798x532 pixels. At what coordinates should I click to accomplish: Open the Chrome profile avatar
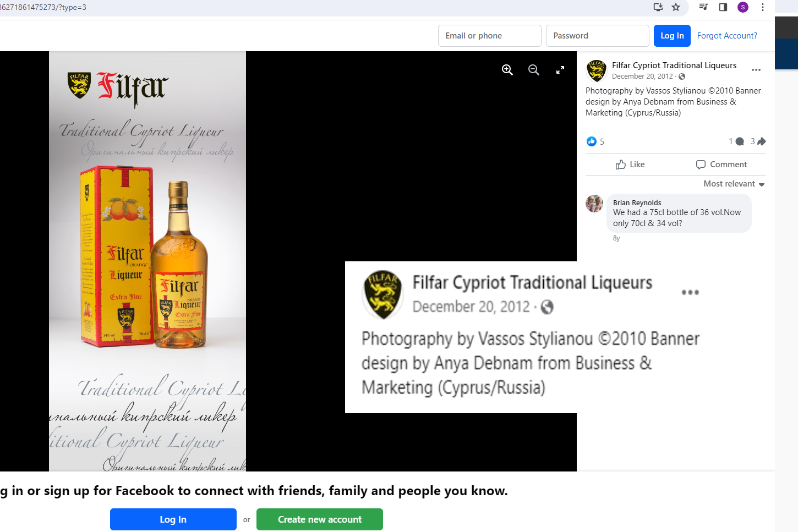tap(743, 7)
